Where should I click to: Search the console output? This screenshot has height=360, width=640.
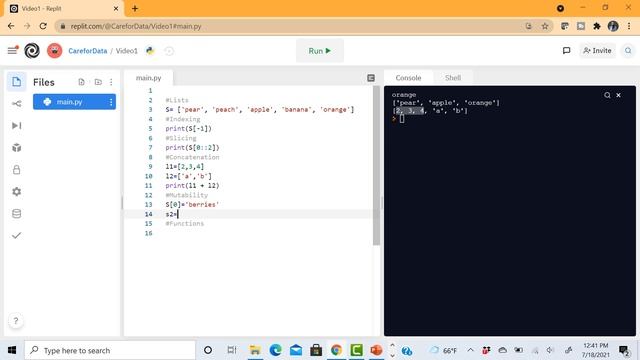pos(607,95)
